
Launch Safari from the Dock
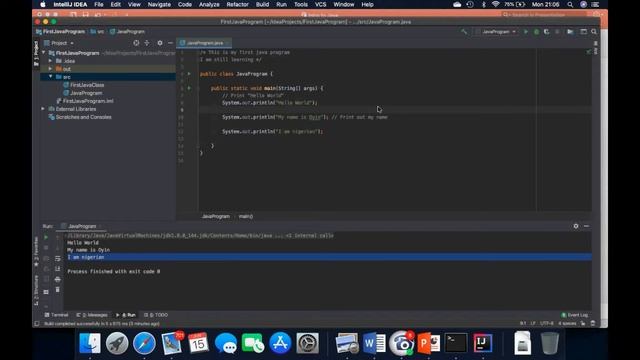click(x=144, y=343)
